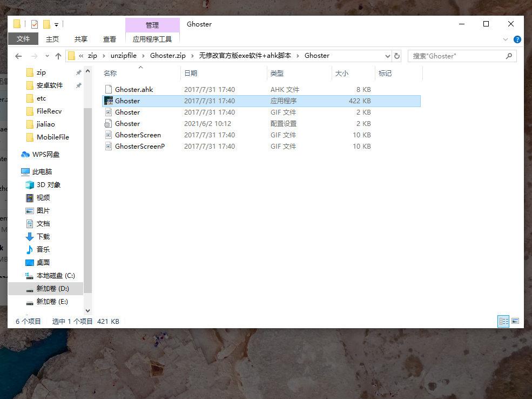This screenshot has width=532, height=399.
Task: Click 无修改官方版exe软件+ahk脚本 breadcrumb segment
Action: coord(245,56)
